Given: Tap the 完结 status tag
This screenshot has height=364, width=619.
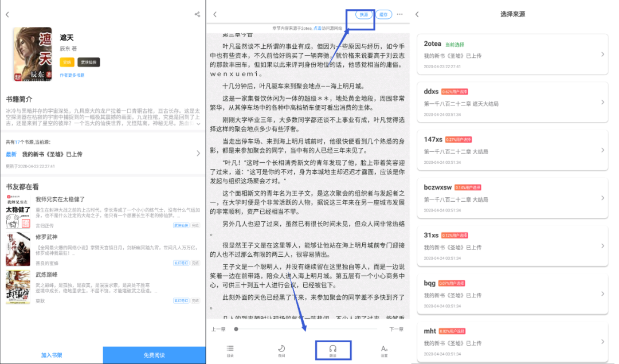Looking at the screenshot, I should (67, 62).
